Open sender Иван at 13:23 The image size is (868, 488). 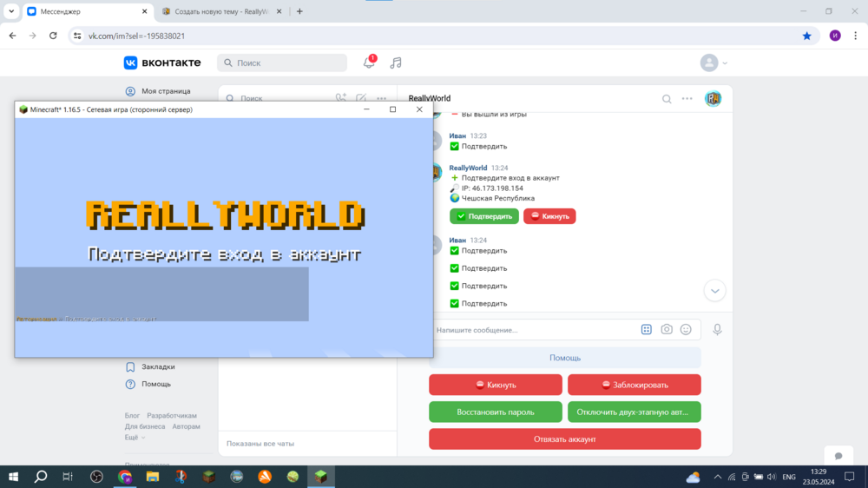click(x=457, y=135)
